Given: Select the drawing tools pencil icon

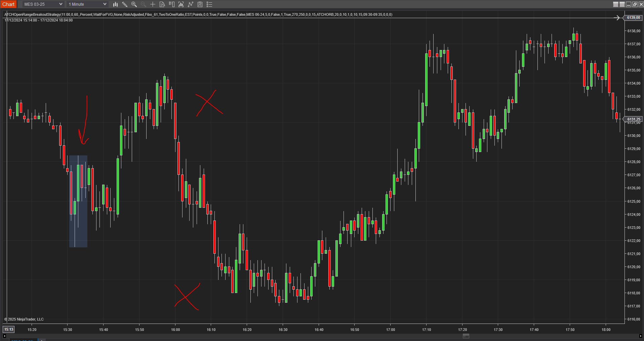Looking at the screenshot, I should click(x=125, y=4).
